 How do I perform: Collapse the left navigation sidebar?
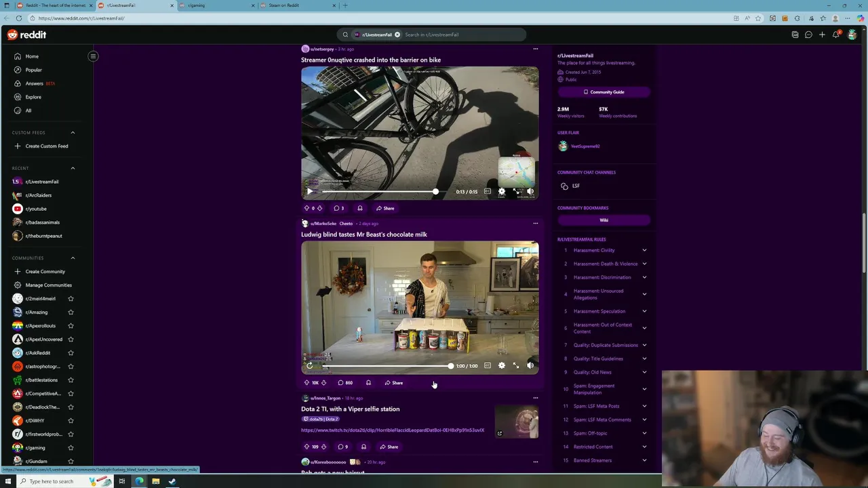[93, 56]
